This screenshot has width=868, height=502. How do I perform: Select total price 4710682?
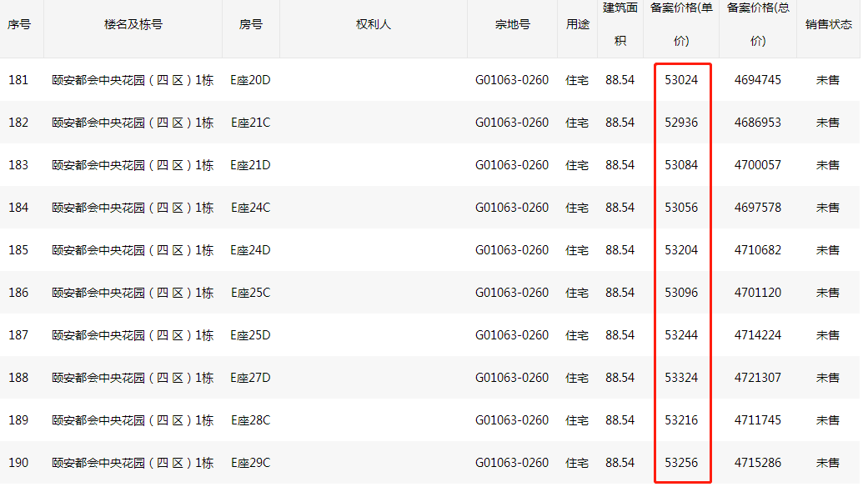(x=758, y=250)
